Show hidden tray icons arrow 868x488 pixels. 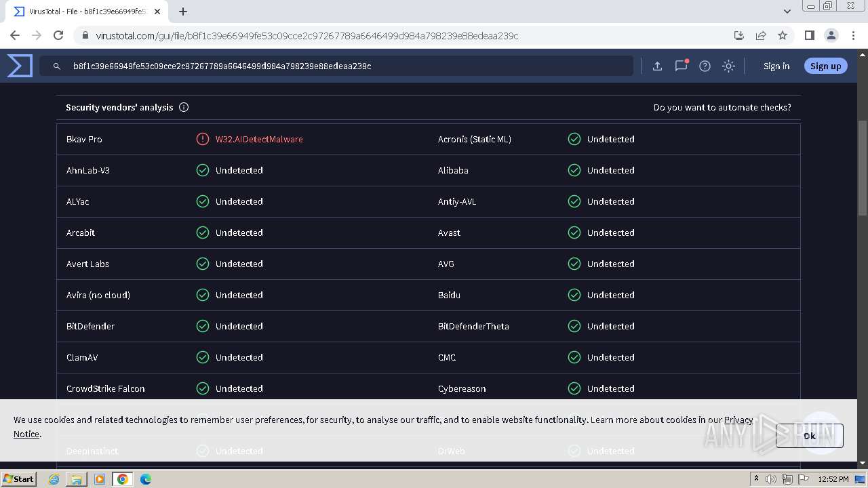[756, 479]
